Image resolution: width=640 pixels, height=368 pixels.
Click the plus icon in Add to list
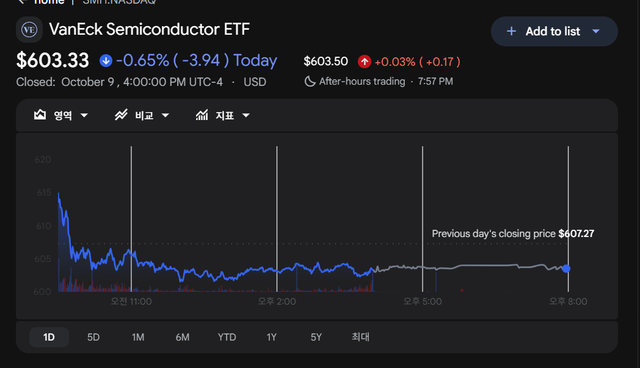coord(511,31)
